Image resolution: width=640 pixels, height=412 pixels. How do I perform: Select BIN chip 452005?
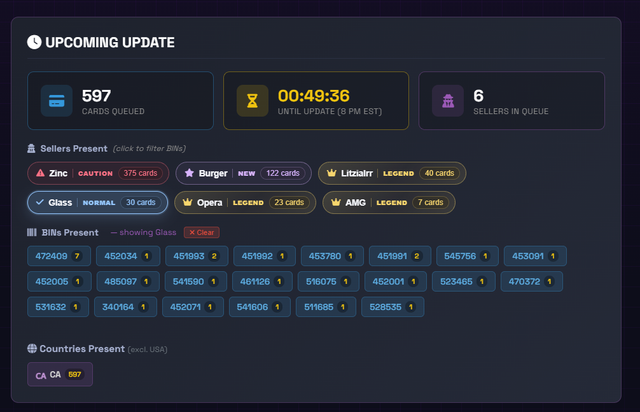pyautogui.click(x=59, y=281)
